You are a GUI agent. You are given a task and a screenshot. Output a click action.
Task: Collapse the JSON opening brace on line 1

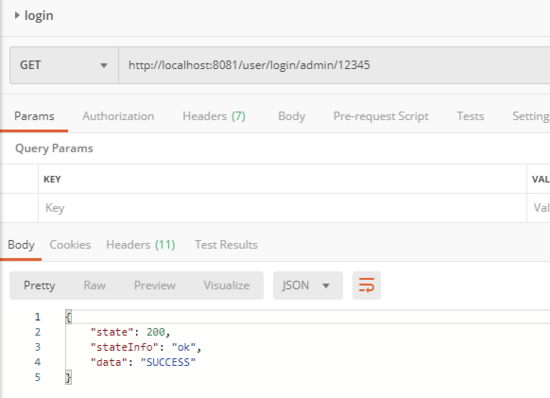68,317
